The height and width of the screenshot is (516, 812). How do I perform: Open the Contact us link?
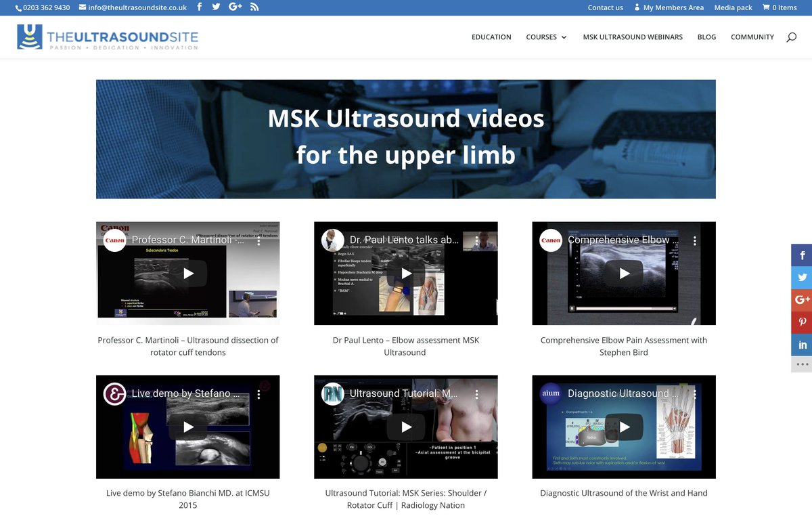point(605,7)
